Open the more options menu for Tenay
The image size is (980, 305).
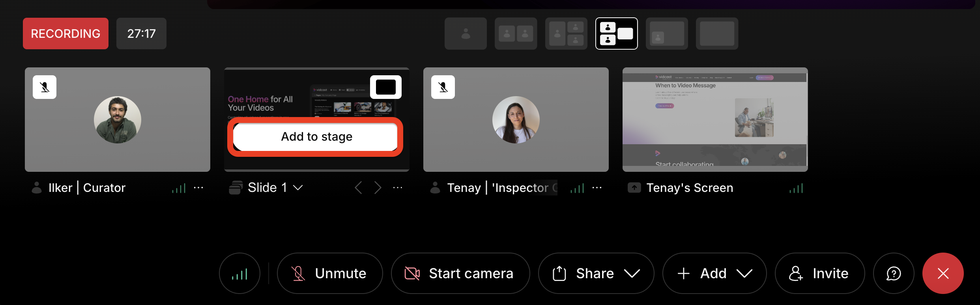pyautogui.click(x=597, y=188)
